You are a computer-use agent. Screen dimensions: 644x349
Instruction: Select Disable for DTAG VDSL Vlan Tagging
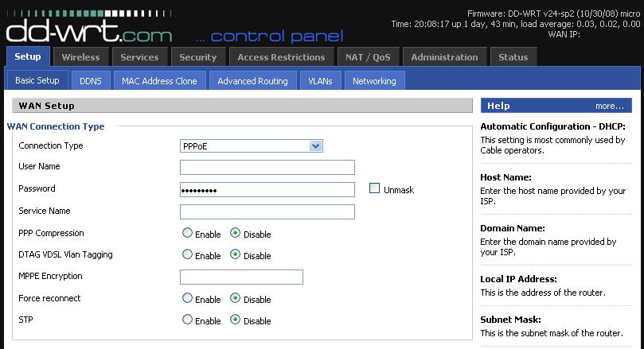(x=235, y=254)
